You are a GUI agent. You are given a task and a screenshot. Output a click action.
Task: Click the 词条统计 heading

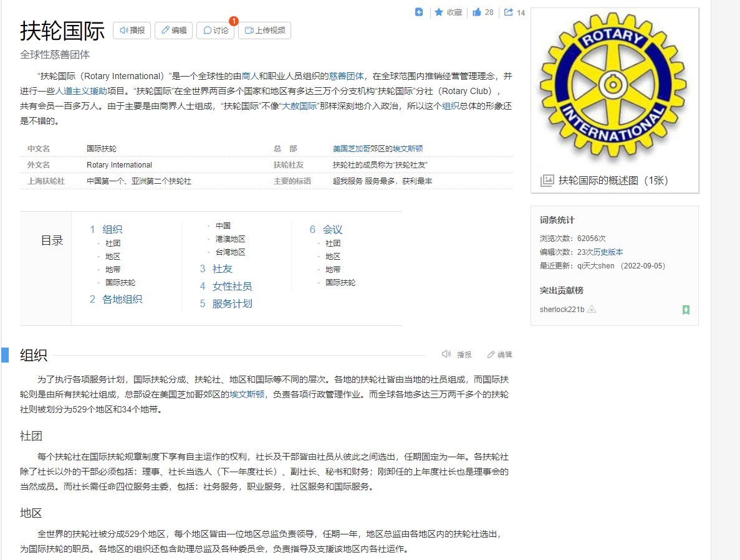(557, 220)
